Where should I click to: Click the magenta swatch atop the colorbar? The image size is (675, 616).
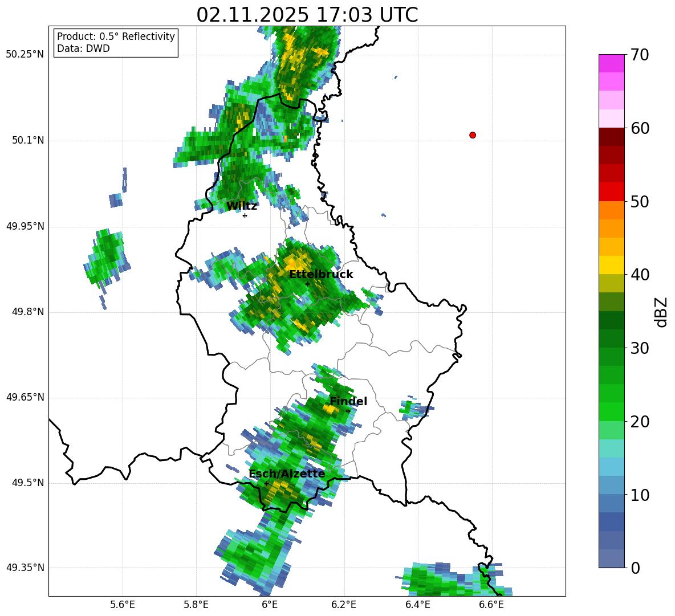point(611,64)
